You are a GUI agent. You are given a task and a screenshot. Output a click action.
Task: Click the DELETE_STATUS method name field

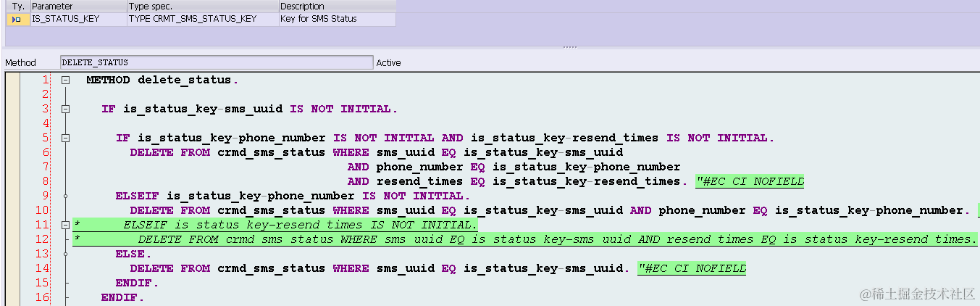coord(217,62)
